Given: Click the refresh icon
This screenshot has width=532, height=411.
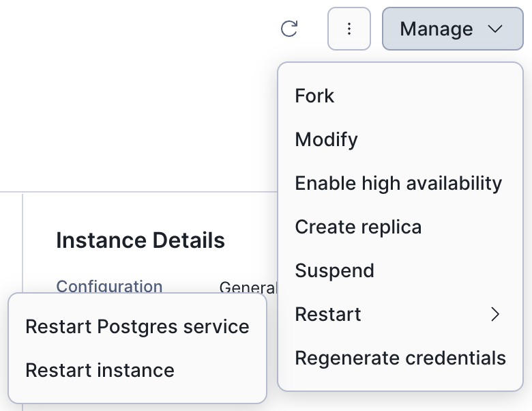Looking at the screenshot, I should [289, 29].
